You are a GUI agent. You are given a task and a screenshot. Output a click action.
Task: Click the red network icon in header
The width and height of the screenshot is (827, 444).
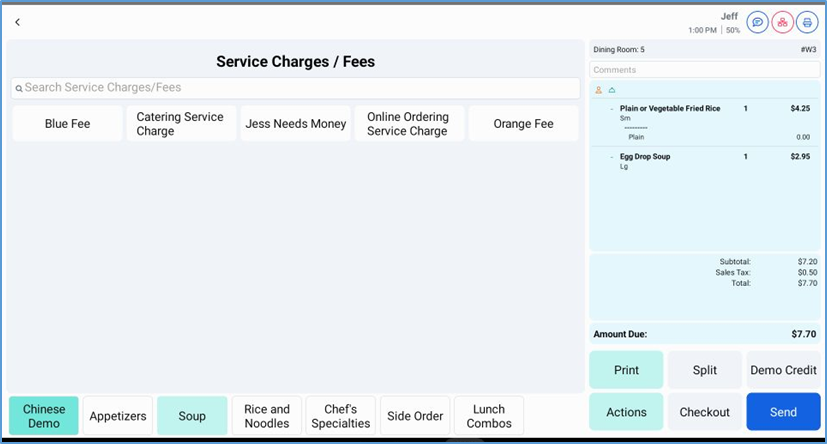pyautogui.click(x=783, y=22)
